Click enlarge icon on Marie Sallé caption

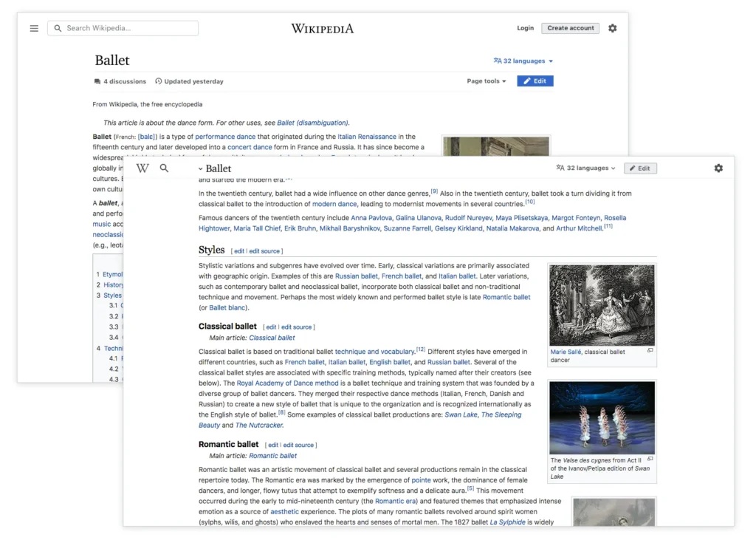(650, 351)
